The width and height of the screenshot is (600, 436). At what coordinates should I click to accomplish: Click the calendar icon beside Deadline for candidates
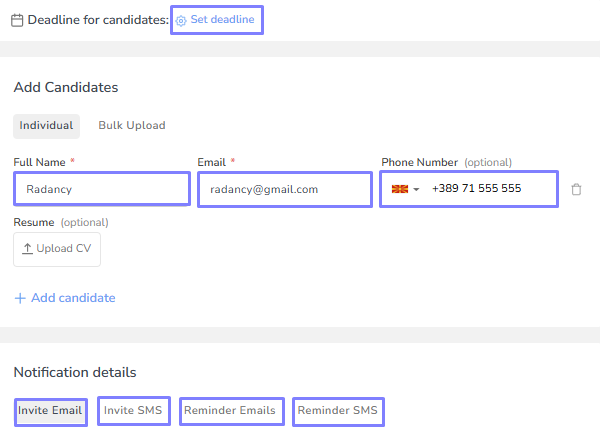17,20
